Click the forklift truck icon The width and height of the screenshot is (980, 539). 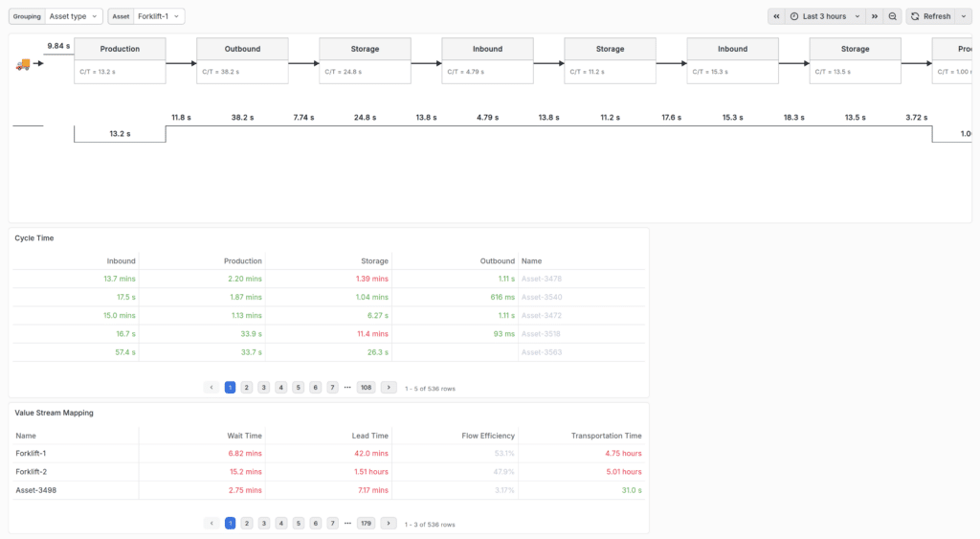coord(23,64)
